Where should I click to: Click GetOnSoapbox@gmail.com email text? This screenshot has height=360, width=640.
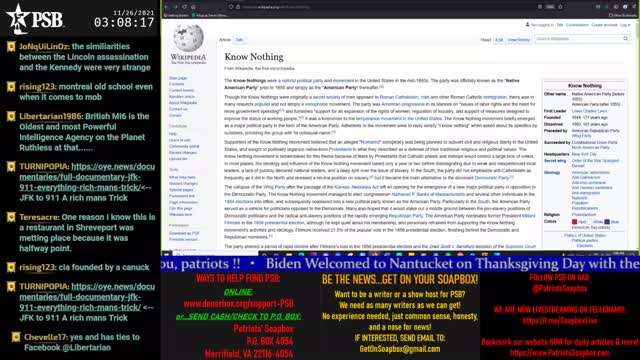click(x=400, y=349)
